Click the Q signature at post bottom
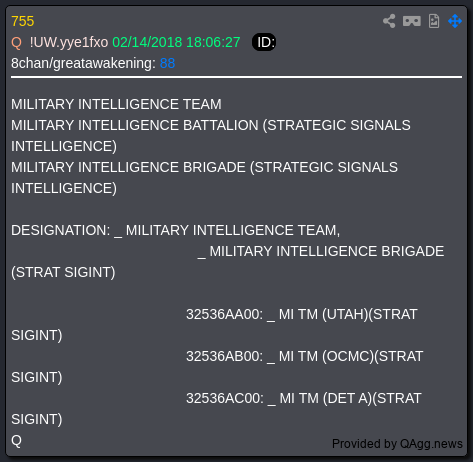 tap(16, 441)
